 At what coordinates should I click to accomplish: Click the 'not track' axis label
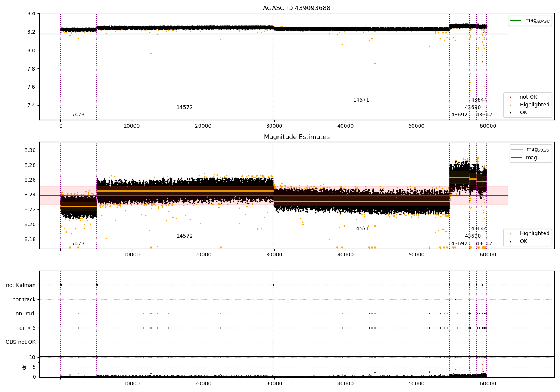[x=24, y=299]
